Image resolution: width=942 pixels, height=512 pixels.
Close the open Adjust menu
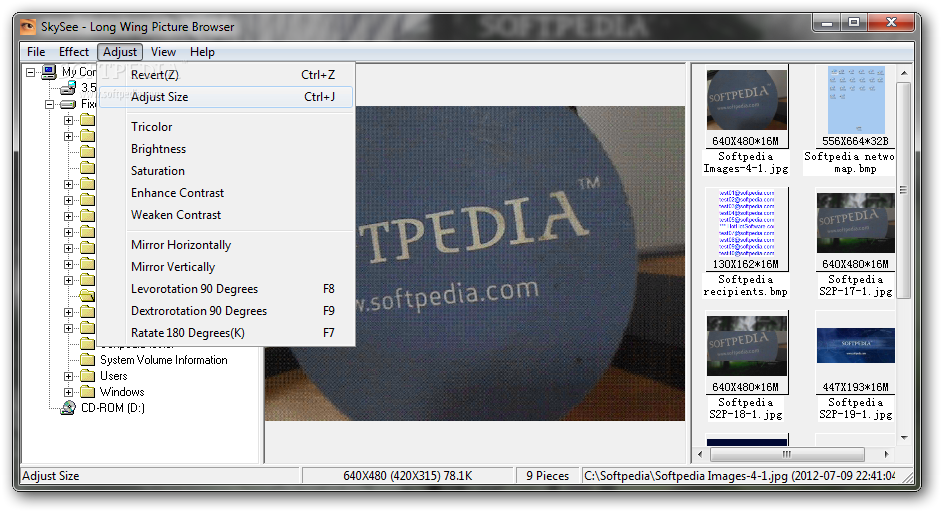(x=120, y=52)
